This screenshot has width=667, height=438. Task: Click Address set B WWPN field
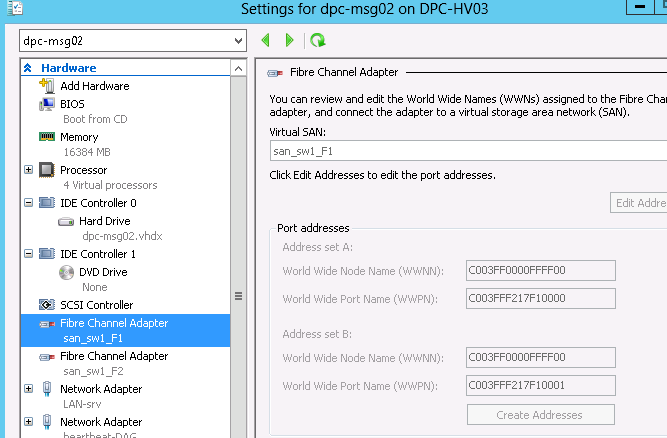click(540, 385)
